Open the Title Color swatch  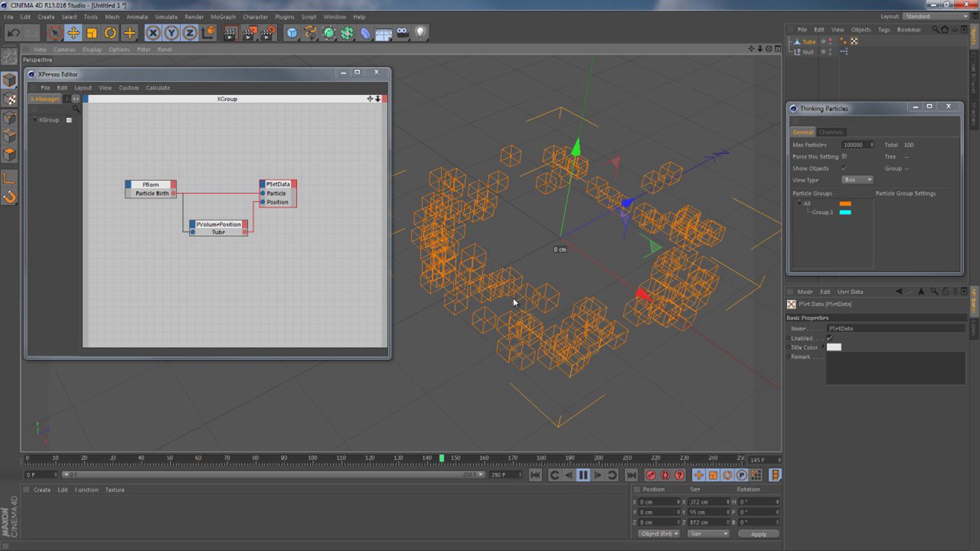click(834, 347)
